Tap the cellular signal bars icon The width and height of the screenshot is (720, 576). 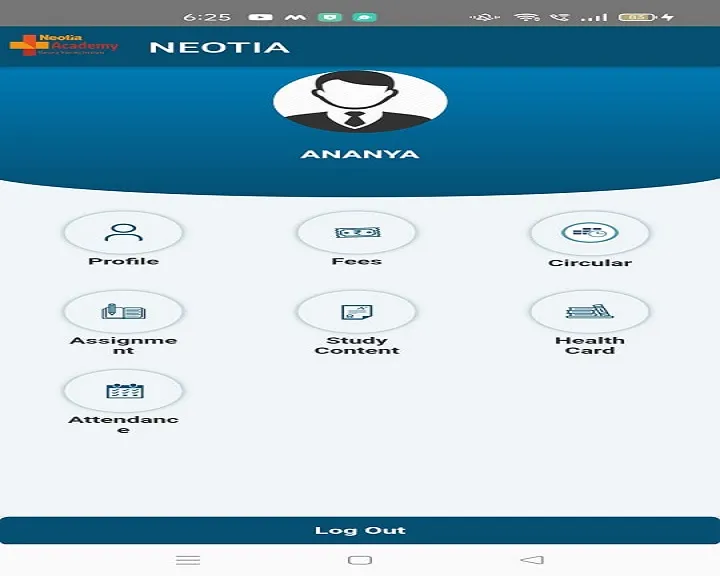[594, 17]
